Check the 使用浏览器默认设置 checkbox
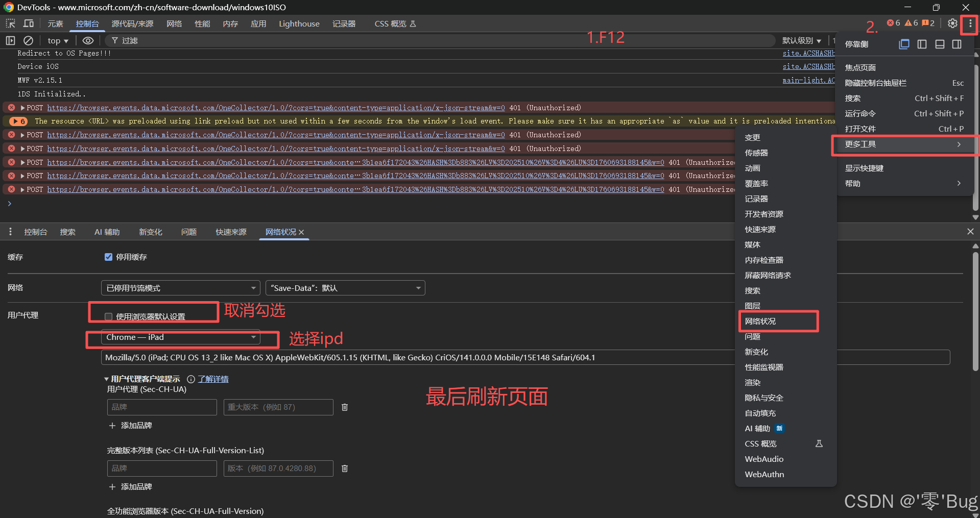 [108, 317]
